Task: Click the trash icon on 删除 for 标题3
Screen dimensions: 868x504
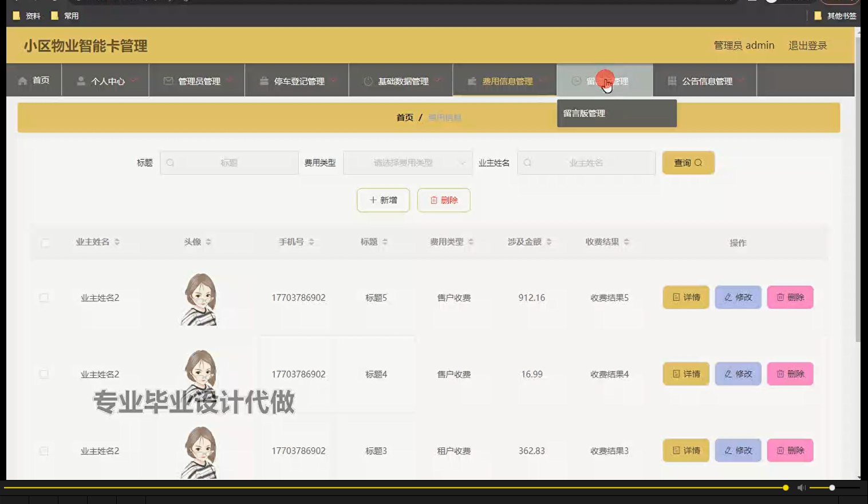Action: 780,450
